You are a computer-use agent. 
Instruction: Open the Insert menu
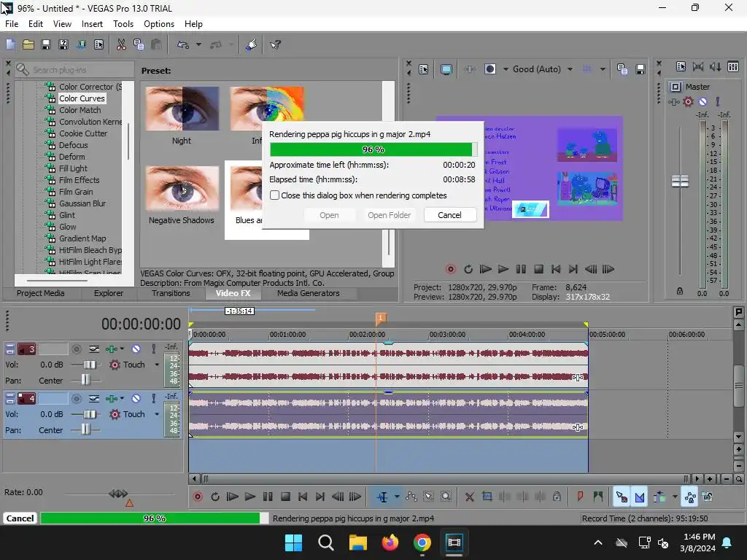92,24
